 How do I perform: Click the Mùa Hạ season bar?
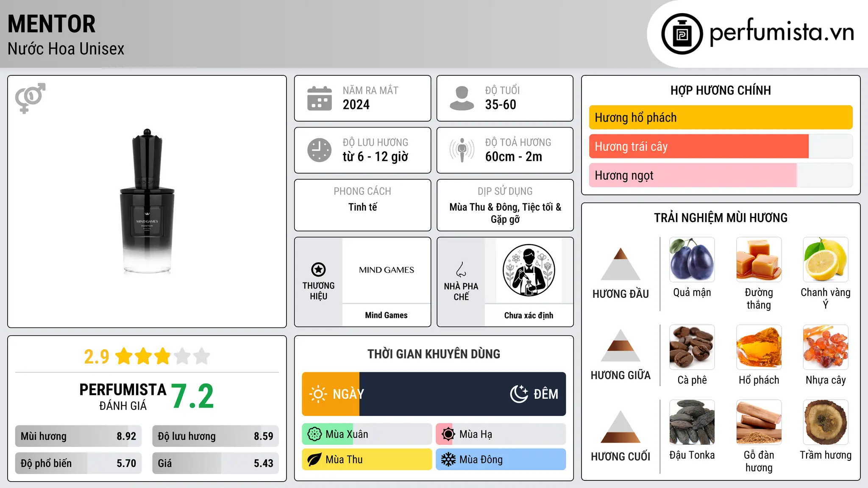click(x=501, y=434)
